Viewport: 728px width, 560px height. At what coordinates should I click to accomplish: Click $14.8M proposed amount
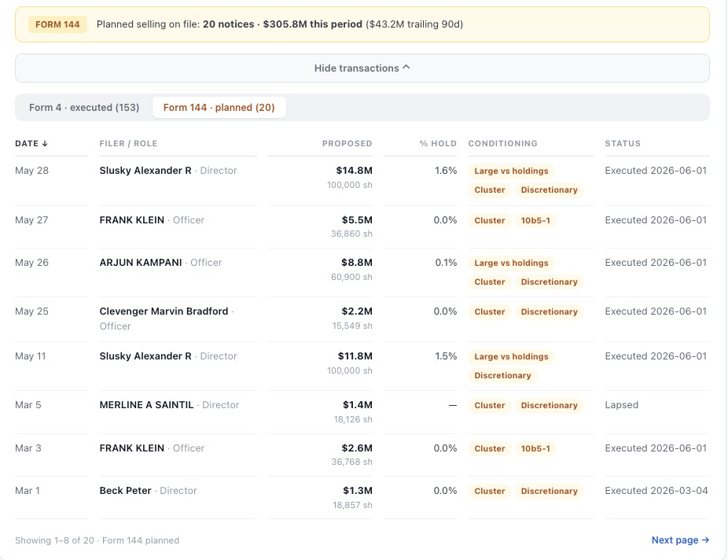click(x=355, y=171)
